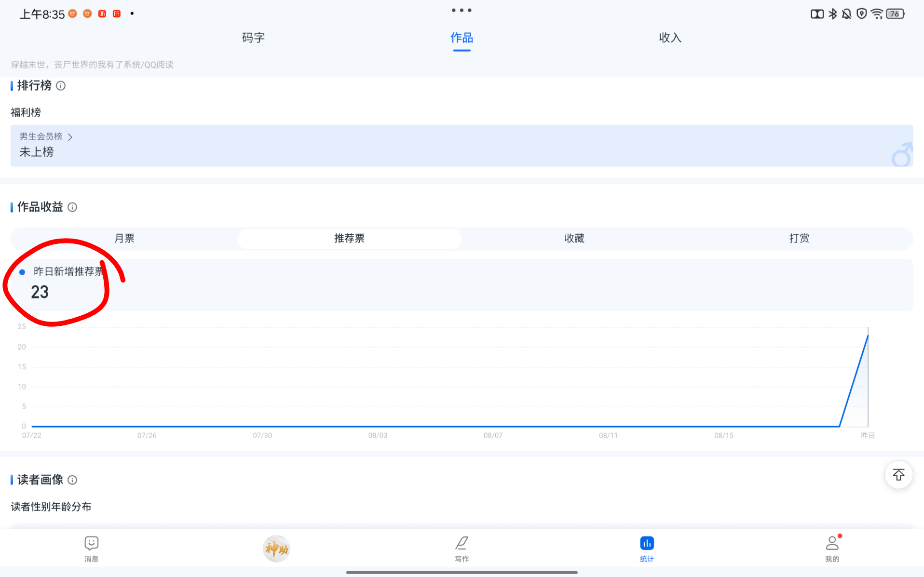Click info icon next to 排行榜
924x577 pixels.
[x=61, y=86]
